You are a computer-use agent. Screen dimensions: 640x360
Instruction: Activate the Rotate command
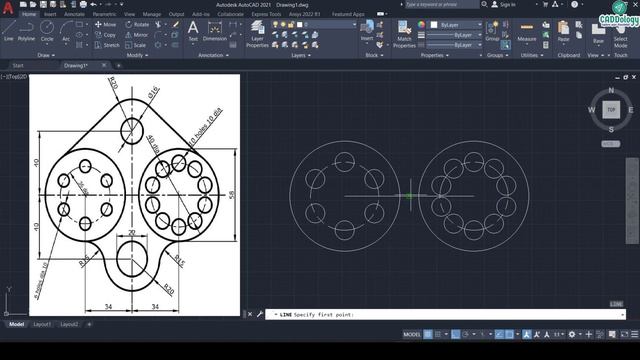[x=137, y=24]
